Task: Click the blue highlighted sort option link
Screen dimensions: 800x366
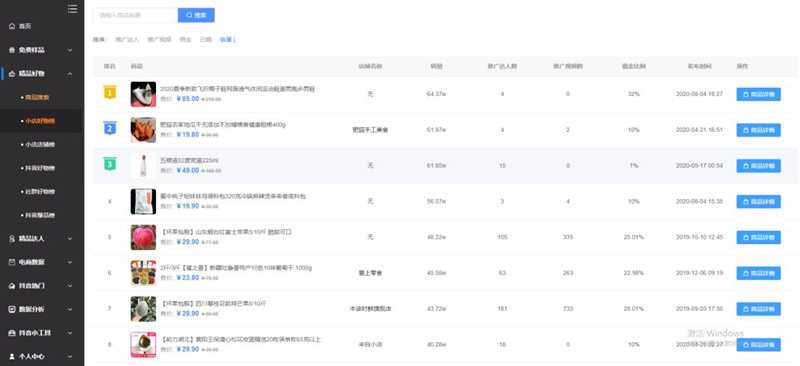Action: pyautogui.click(x=228, y=39)
